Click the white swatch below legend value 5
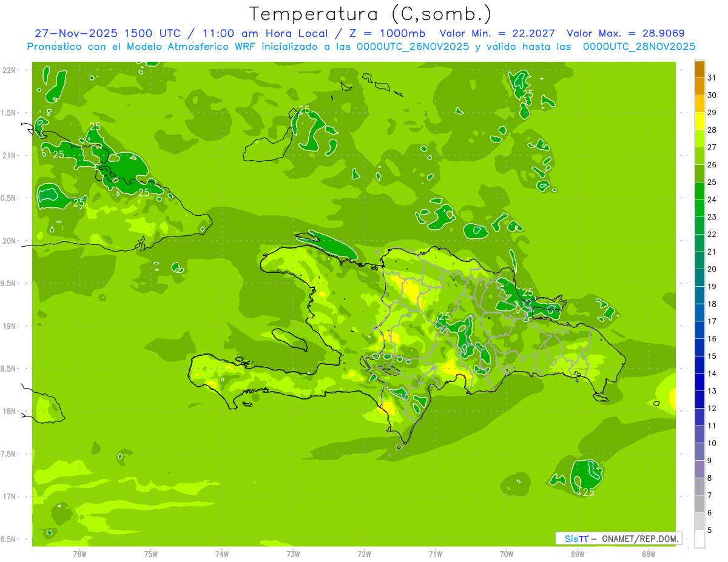 (699, 539)
